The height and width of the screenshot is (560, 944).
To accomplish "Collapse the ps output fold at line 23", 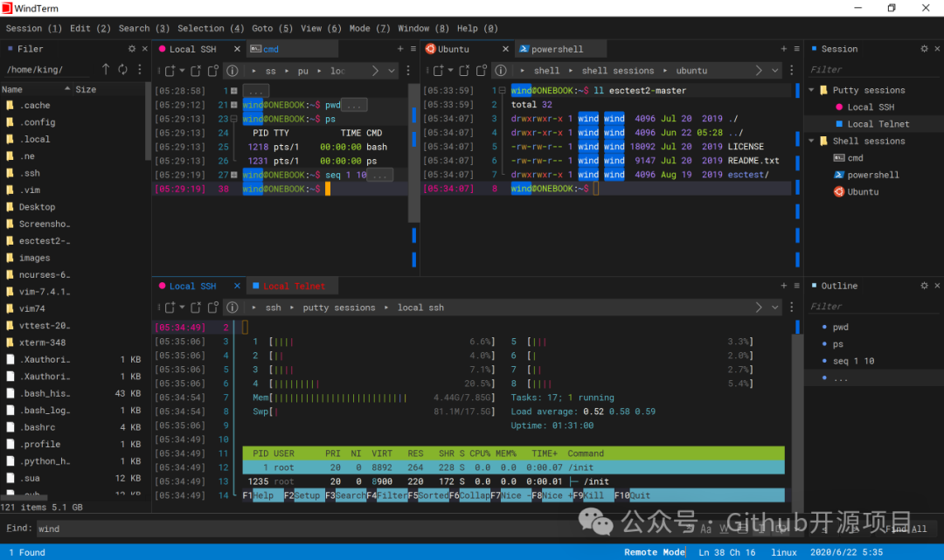I will [x=234, y=119].
